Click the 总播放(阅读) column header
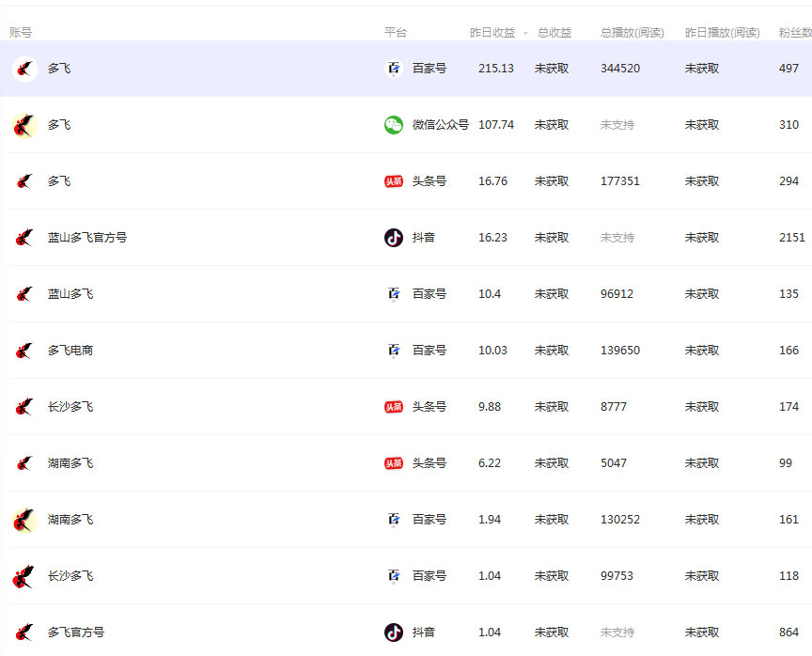This screenshot has height=656, width=812. (x=632, y=33)
